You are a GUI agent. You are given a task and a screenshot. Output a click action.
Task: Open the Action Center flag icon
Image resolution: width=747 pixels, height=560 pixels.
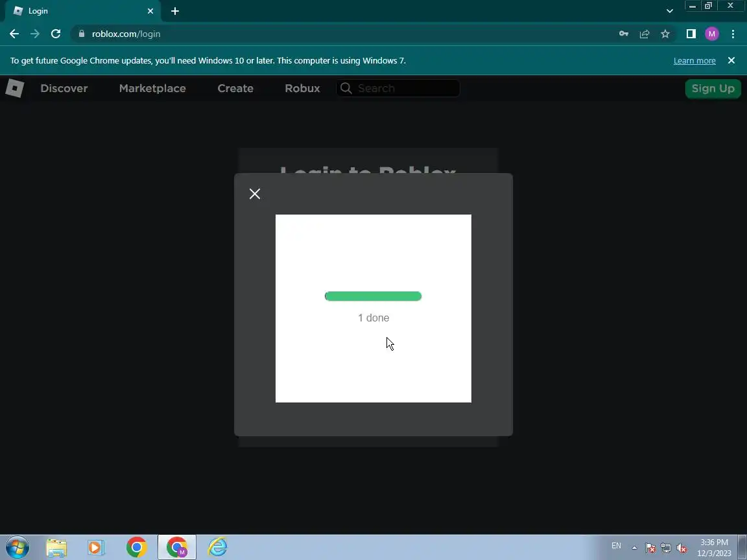pos(650,548)
